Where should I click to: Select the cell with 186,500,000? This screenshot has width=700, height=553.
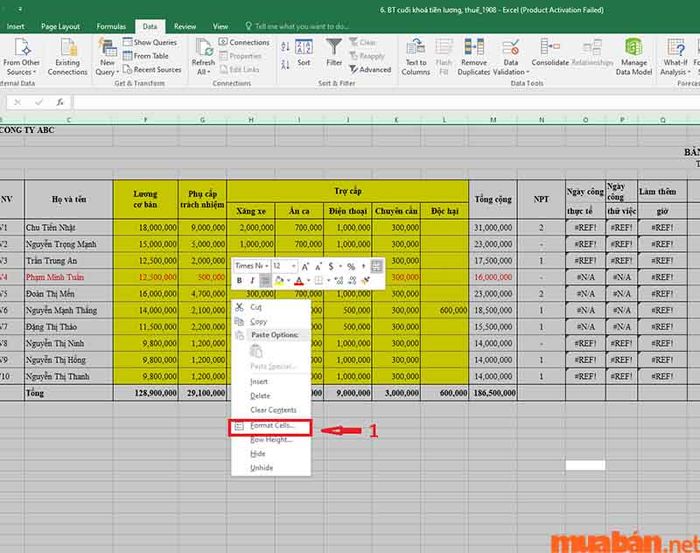493,393
